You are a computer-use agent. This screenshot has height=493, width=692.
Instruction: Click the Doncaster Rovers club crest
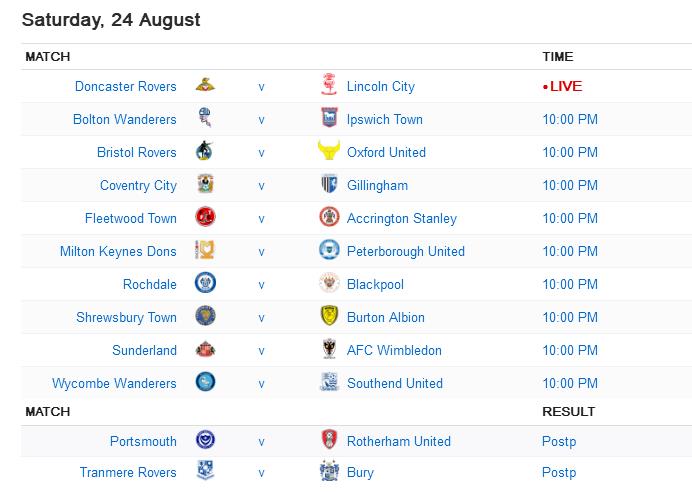pos(205,86)
